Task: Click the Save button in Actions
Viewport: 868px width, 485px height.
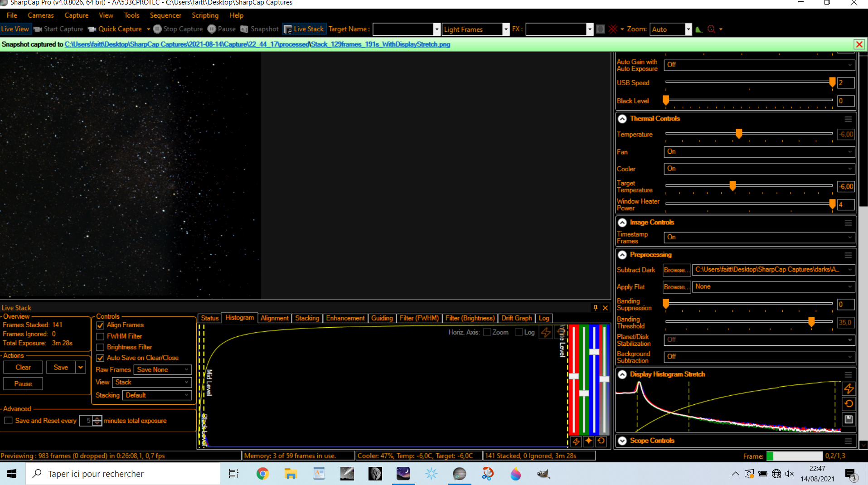Action: click(61, 368)
